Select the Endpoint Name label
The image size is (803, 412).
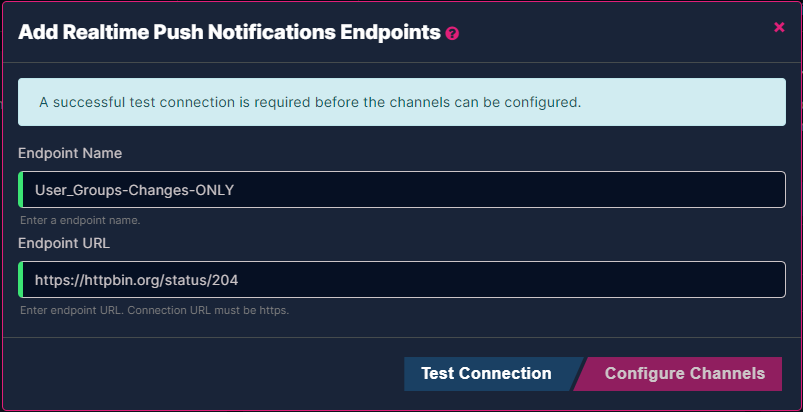coord(70,153)
